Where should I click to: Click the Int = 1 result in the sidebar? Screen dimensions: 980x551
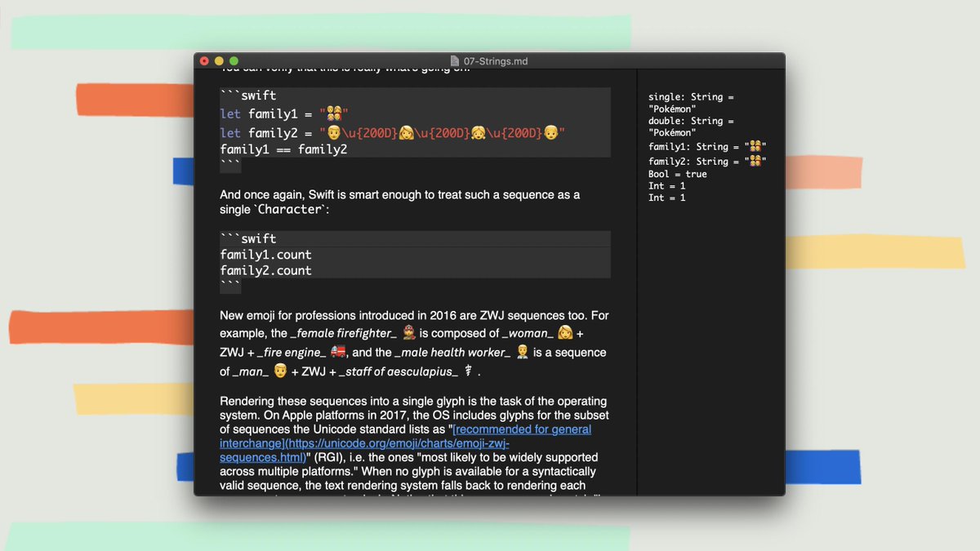click(666, 185)
